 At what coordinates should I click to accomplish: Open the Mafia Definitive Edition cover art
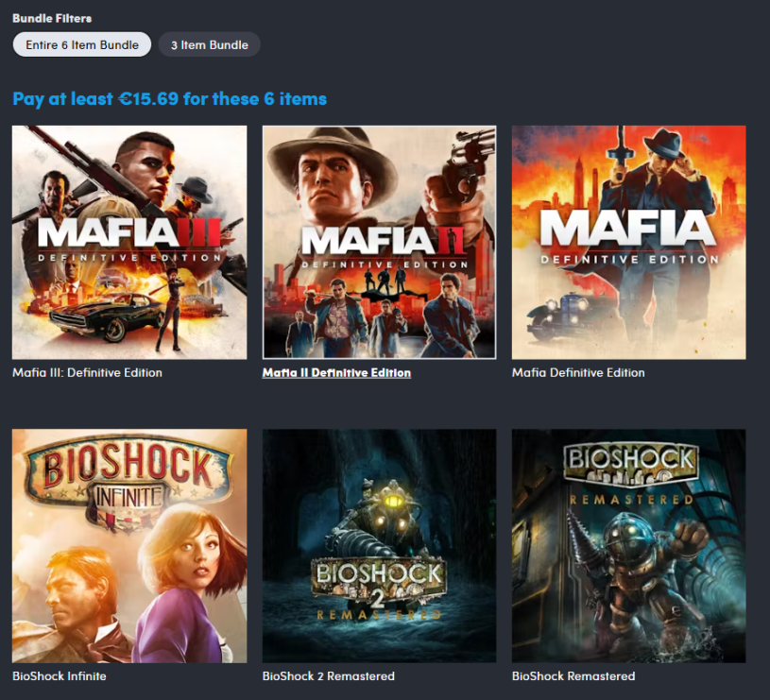pyautogui.click(x=627, y=241)
